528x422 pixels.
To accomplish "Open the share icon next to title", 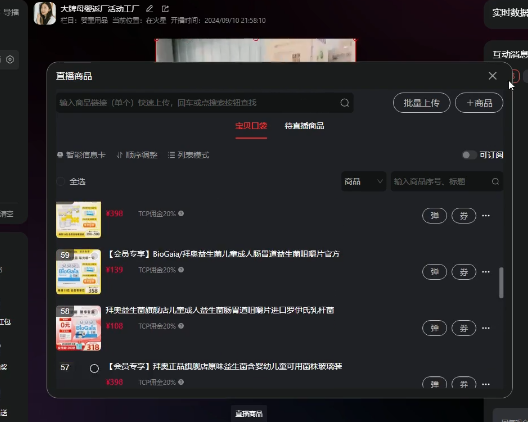I will pyautogui.click(x=165, y=9).
